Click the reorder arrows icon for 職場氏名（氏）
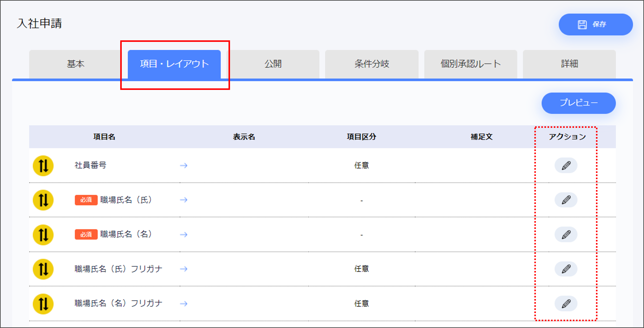 click(x=43, y=200)
